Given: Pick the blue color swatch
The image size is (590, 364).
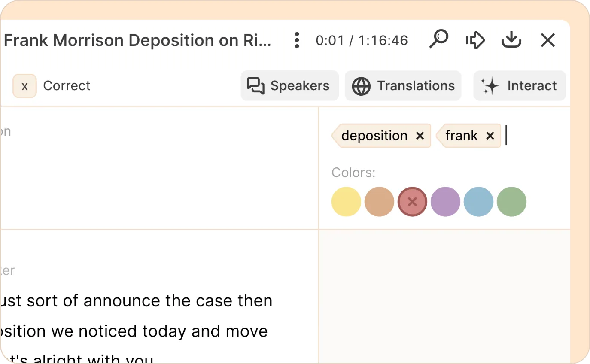Looking at the screenshot, I should (478, 202).
